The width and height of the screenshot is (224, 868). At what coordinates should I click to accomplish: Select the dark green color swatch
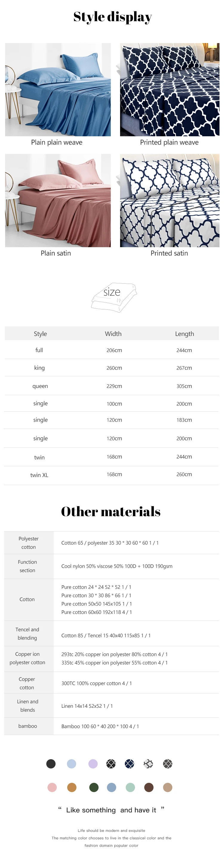point(94,787)
